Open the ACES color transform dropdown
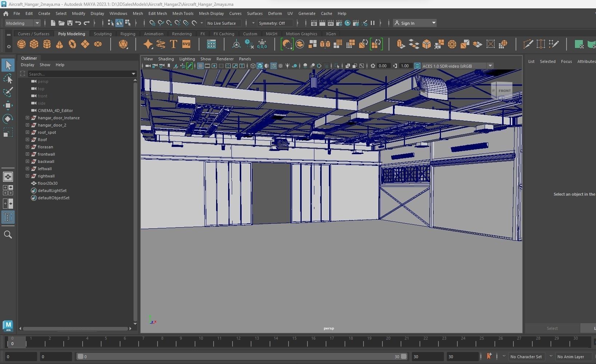This screenshot has width=596, height=364. click(x=457, y=66)
